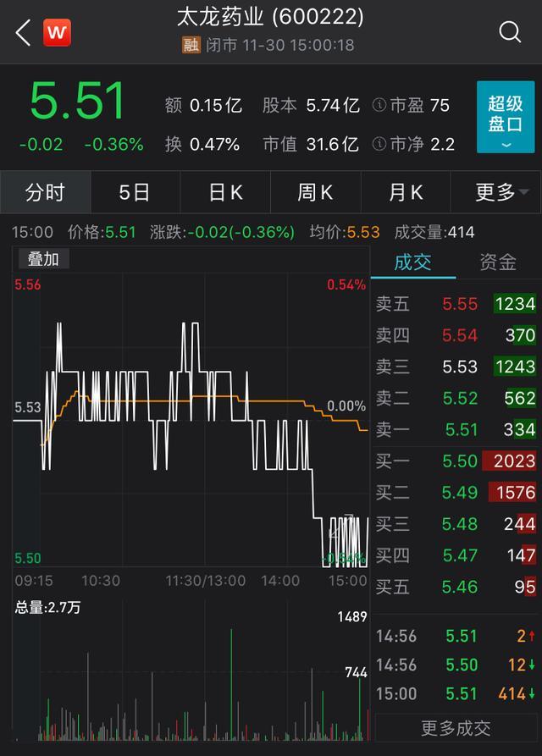Tap the 价格:5.51 readout above chart
This screenshot has height=756, width=542.
[102, 232]
